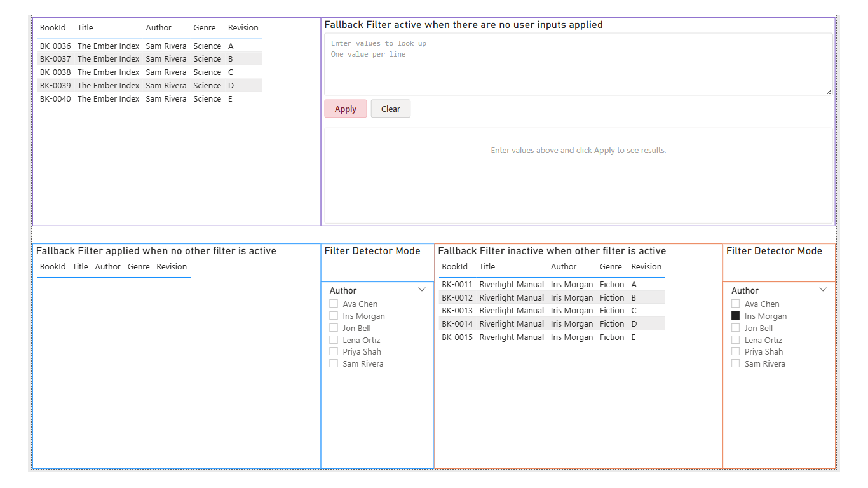This screenshot has width=868, height=488.
Task: Check Ava Chen in the orange-bordered Author slicer
Action: [x=736, y=304]
